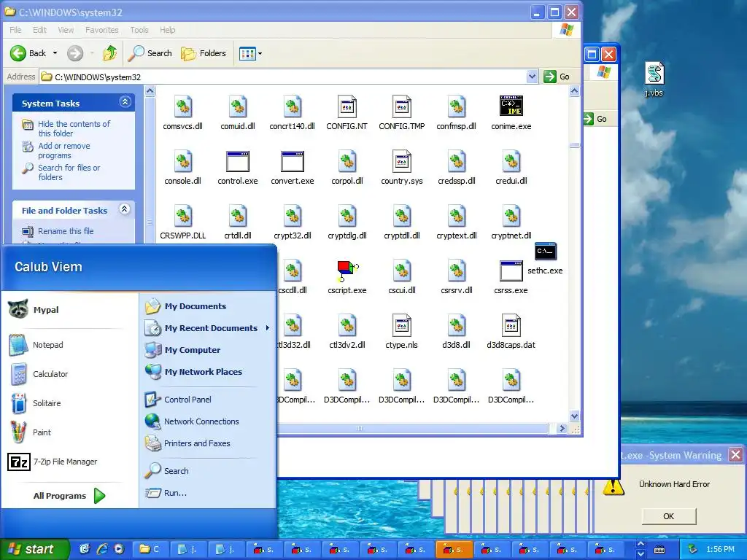Open the Edit menu
Image resolution: width=747 pixels, height=560 pixels.
(x=39, y=30)
